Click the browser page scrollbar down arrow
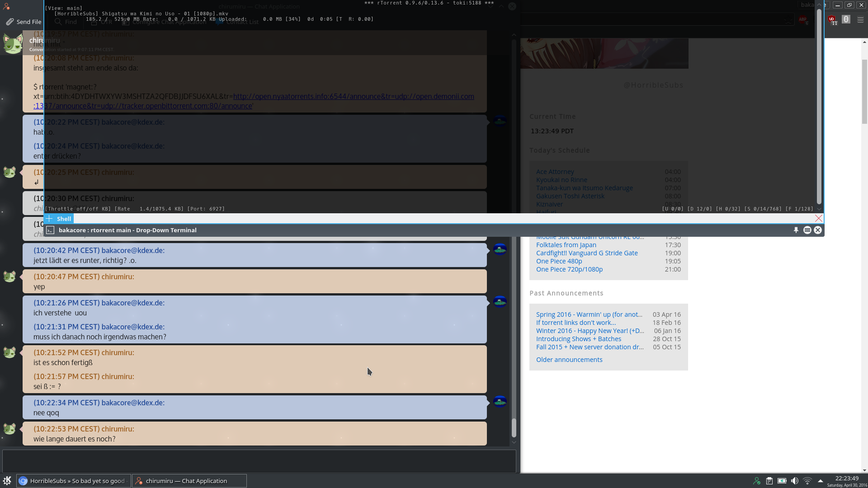Screen dimensions: 868x488 click(864, 470)
